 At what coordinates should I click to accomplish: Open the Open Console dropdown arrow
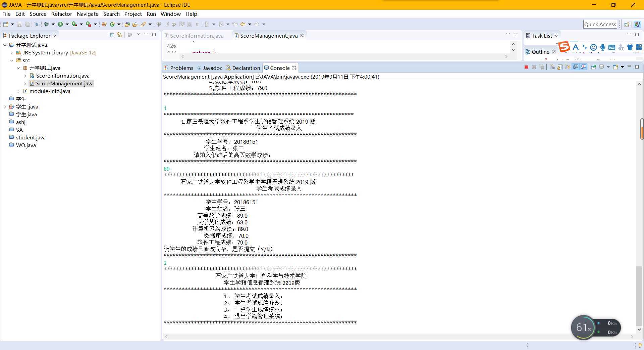tap(622, 67)
